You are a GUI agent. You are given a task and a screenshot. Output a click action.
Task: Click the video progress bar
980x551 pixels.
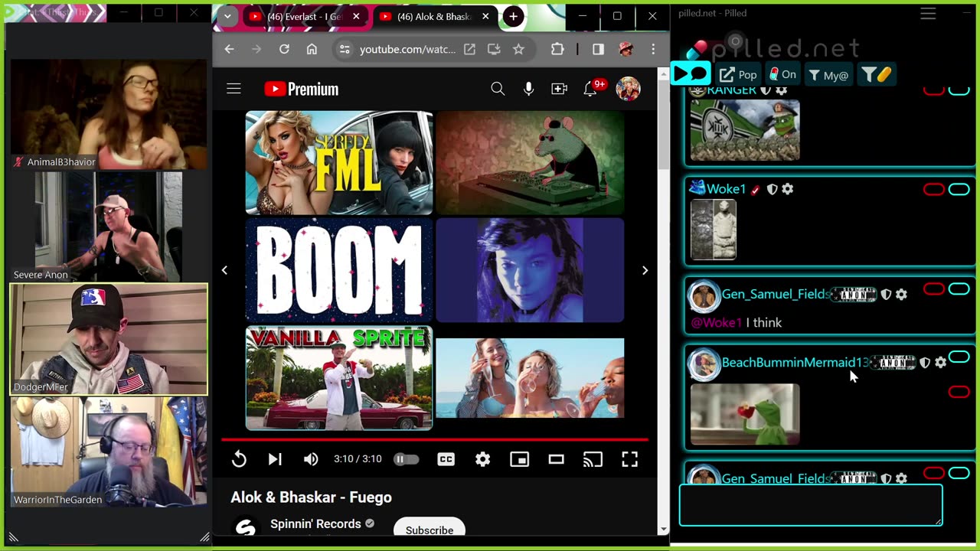pyautogui.click(x=435, y=440)
